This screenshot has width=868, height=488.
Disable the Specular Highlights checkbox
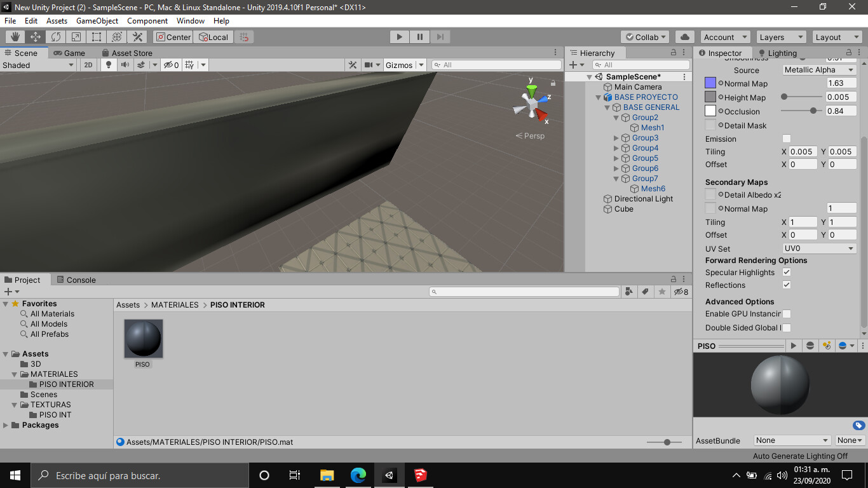coord(787,272)
